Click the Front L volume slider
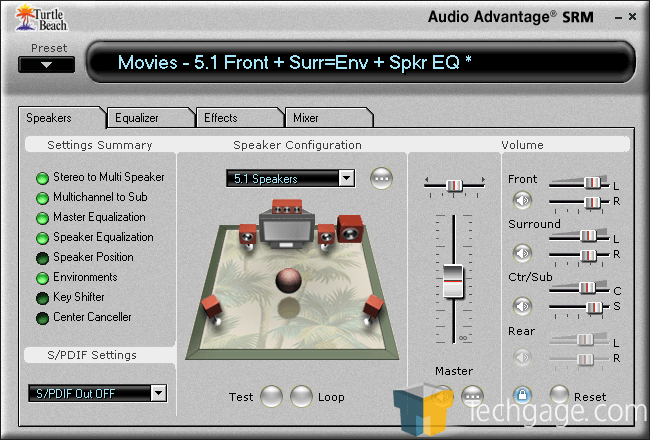The height and width of the screenshot is (440, 650). (592, 183)
